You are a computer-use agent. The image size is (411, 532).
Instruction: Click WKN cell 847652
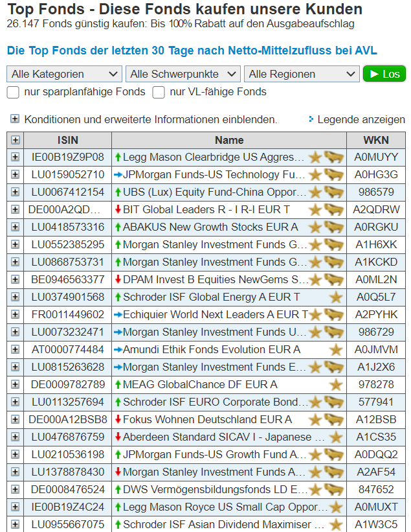[376, 490]
